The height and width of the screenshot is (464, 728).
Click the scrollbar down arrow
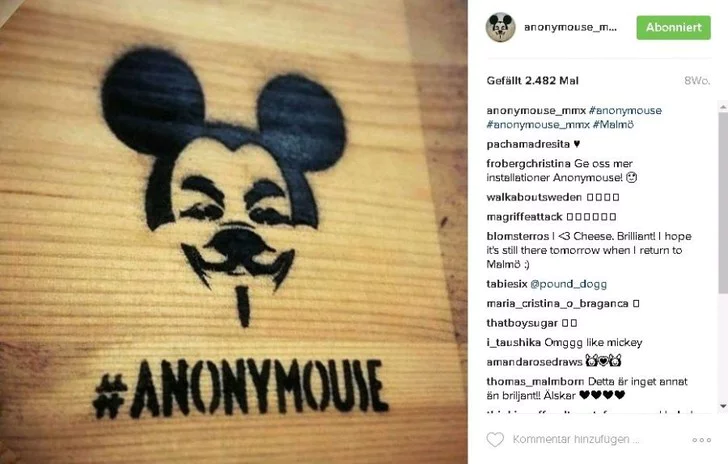(x=723, y=406)
